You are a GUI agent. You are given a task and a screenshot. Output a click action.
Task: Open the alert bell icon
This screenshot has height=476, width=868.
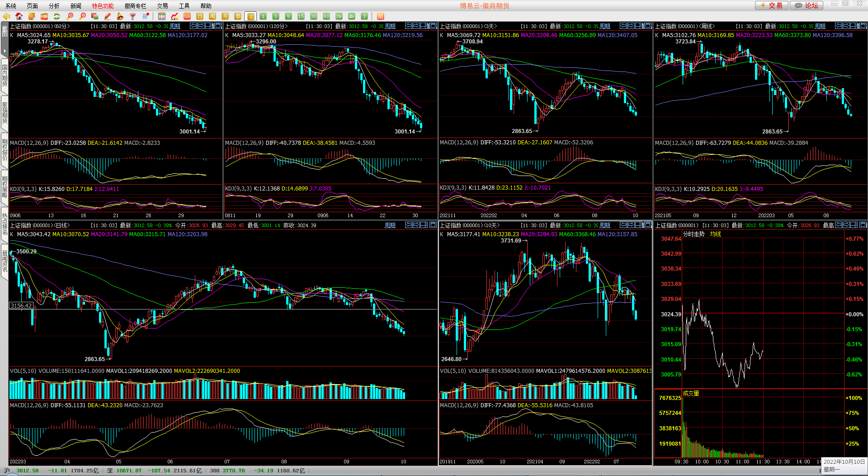120,16
